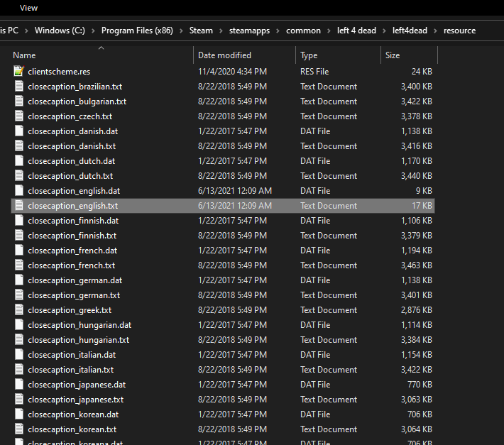The width and height of the screenshot is (504, 445).
Task: Click the 770 KB size cell
Action: tap(420, 385)
